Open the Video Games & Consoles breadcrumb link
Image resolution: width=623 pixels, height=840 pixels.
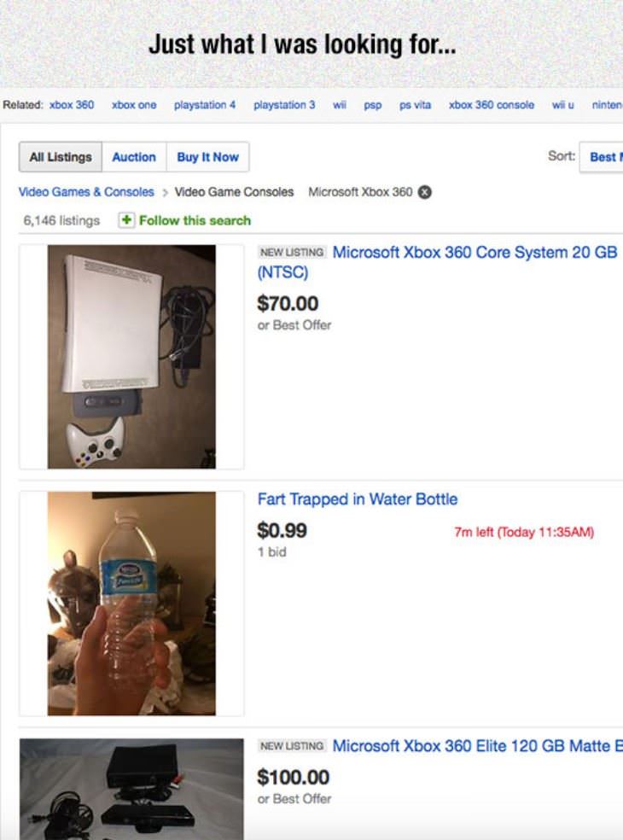tap(86, 192)
